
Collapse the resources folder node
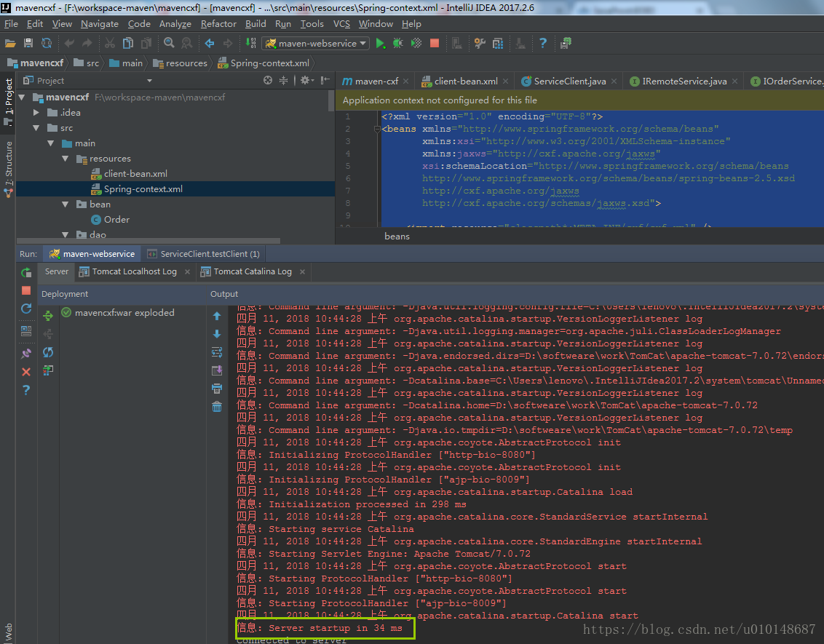point(66,158)
